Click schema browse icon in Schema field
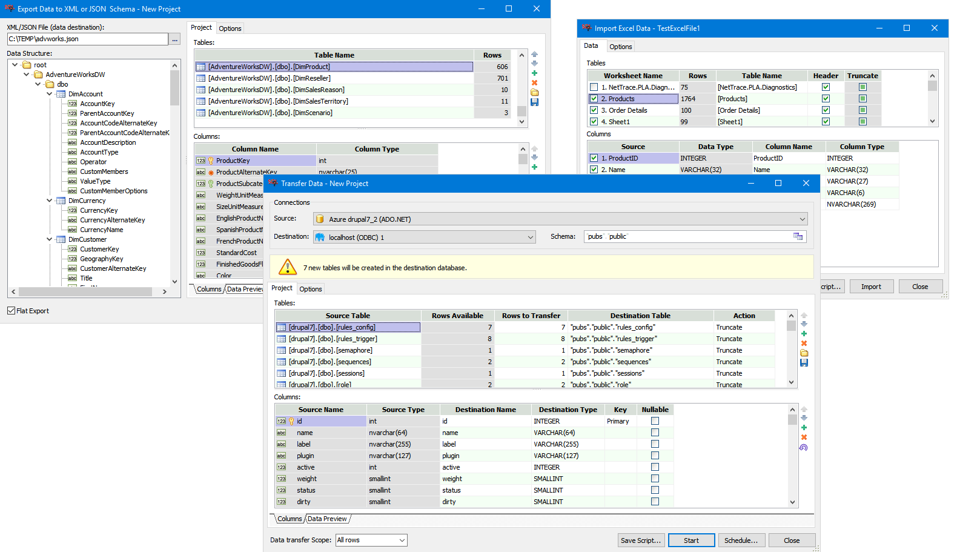The width and height of the screenshot is (980, 552). click(798, 237)
